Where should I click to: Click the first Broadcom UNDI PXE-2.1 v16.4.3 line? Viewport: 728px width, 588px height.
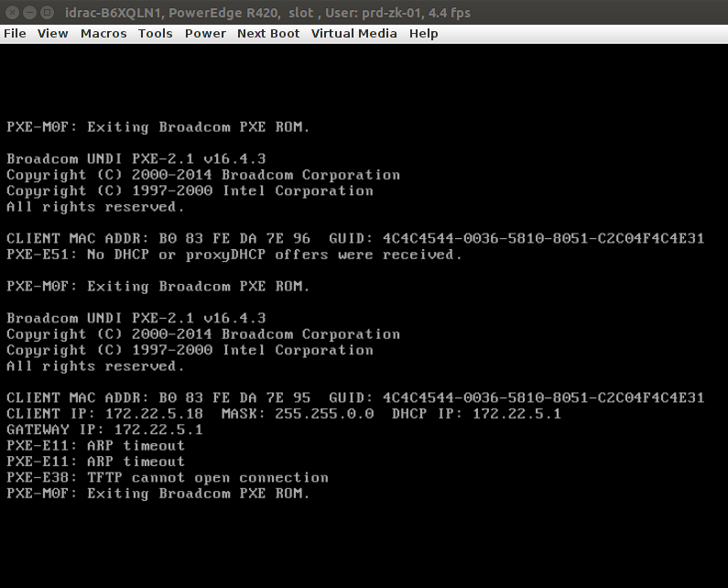pos(136,159)
